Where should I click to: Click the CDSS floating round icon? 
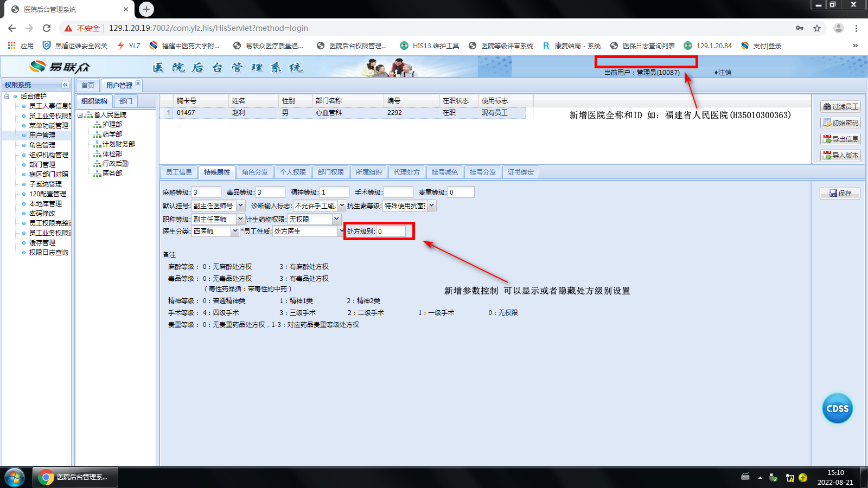coord(837,408)
